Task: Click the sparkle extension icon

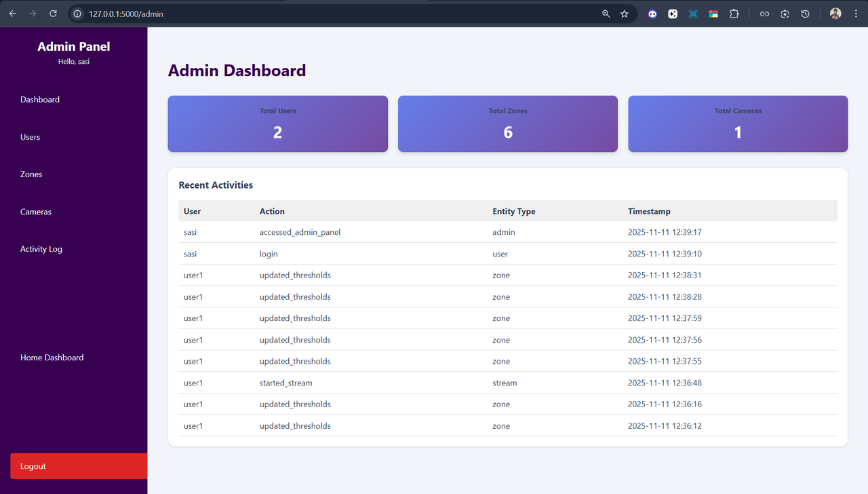Action: point(673,14)
